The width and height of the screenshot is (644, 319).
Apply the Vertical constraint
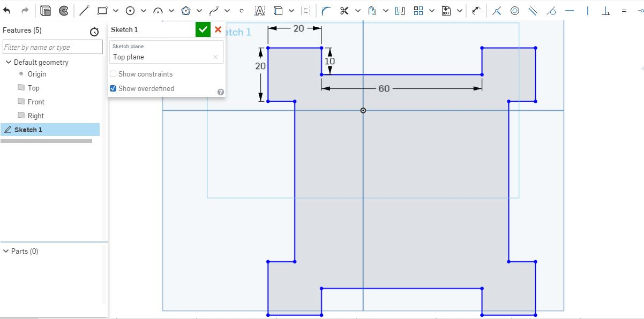tap(588, 11)
